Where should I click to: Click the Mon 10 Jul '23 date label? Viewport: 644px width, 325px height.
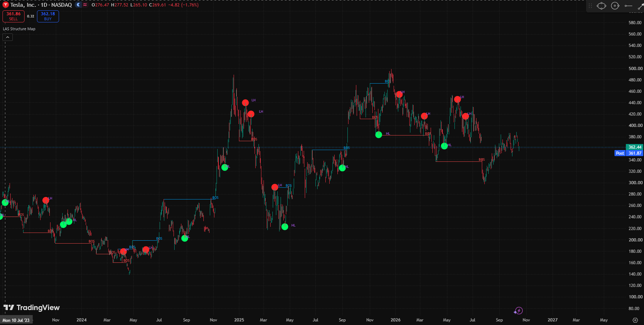pos(16,320)
